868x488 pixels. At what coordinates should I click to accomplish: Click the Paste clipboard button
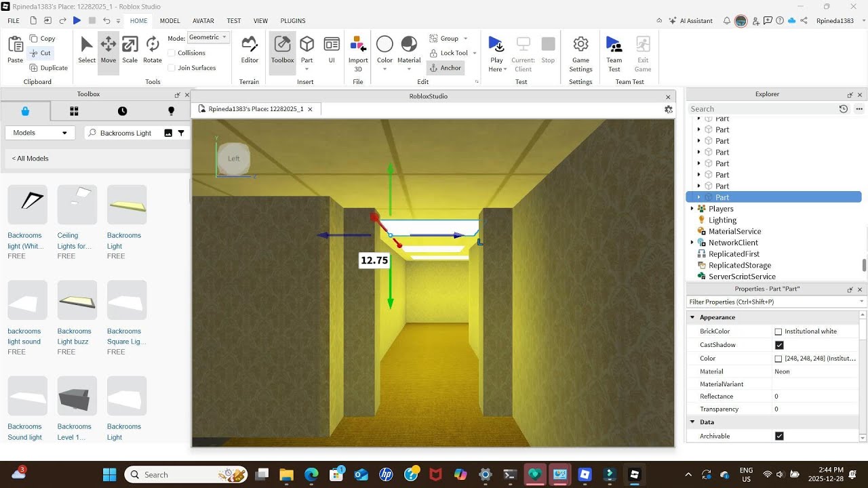(15, 49)
